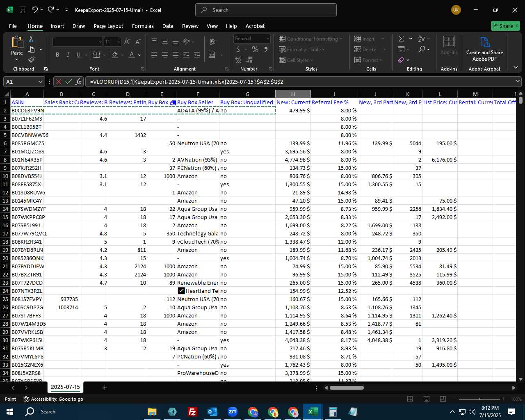
Task: Click the Borders grid icon
Action: [97, 55]
